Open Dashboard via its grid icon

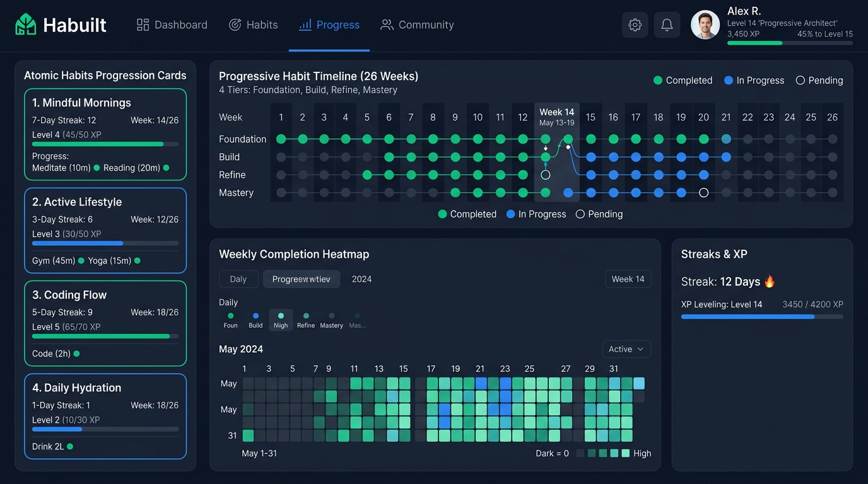point(143,25)
